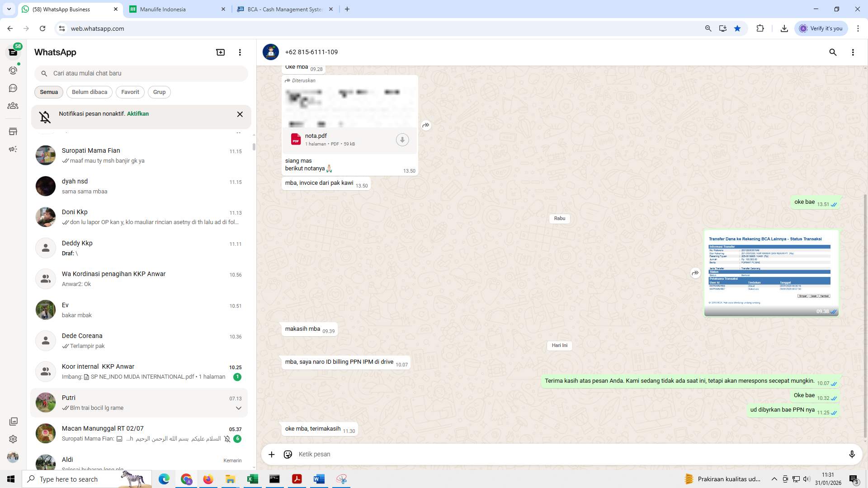Image resolution: width=868 pixels, height=488 pixels.
Task: Toggle the Favorit chat filter
Action: pyautogui.click(x=130, y=92)
